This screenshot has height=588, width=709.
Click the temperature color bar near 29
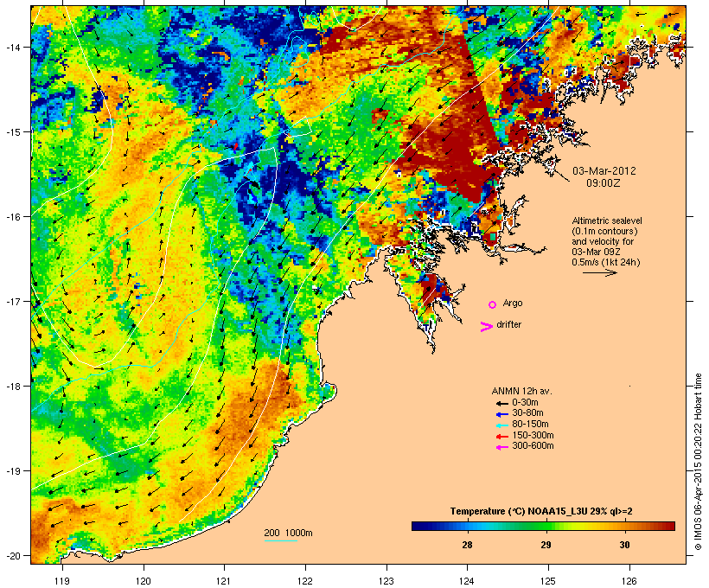click(x=546, y=526)
